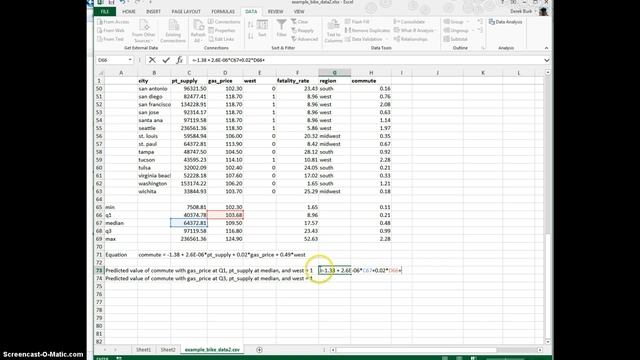Image resolution: width=640 pixels, height=360 pixels.
Task: Click Subtotal in Outline group
Action: [x=456, y=39]
